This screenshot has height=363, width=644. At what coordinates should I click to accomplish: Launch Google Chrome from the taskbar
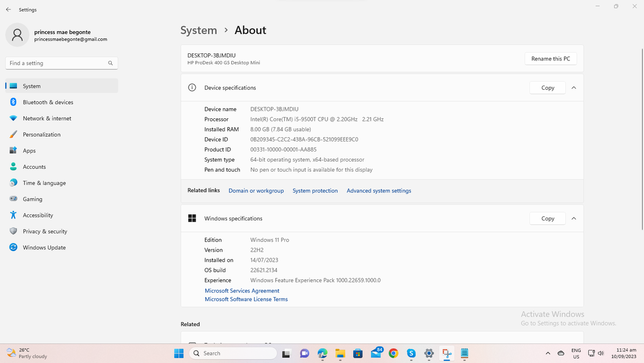click(394, 353)
